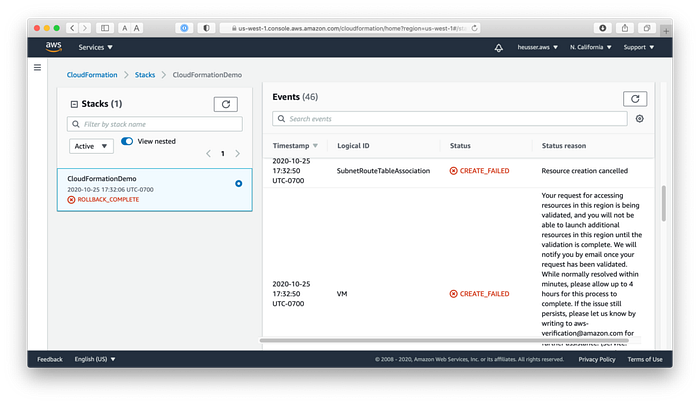
Task: Increase text size with large A
Action: pyautogui.click(x=137, y=28)
